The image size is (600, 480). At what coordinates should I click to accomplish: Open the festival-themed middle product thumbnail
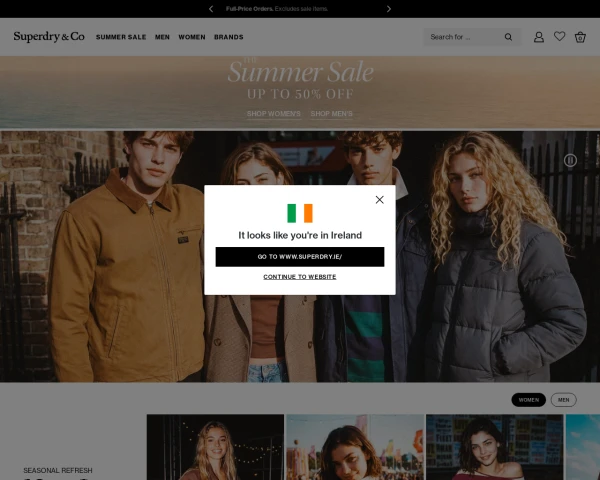click(x=355, y=447)
